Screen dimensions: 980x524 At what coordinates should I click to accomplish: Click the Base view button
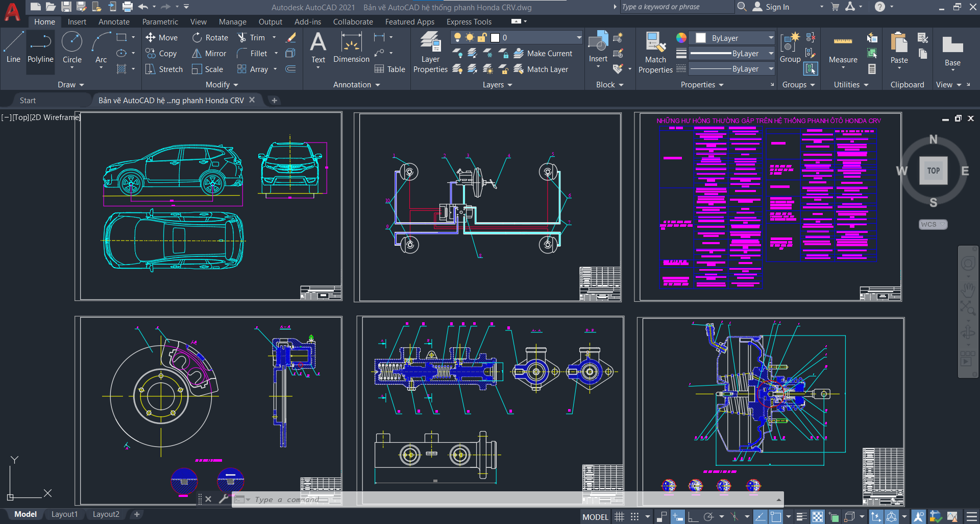[x=952, y=51]
